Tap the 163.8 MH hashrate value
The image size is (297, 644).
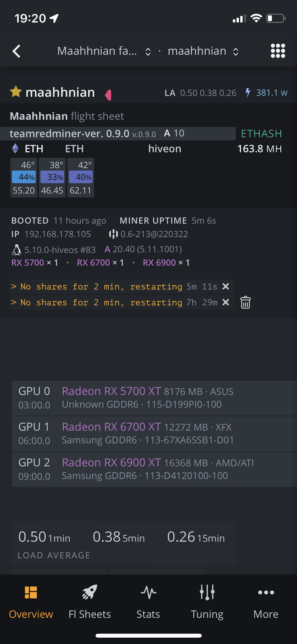tap(260, 149)
